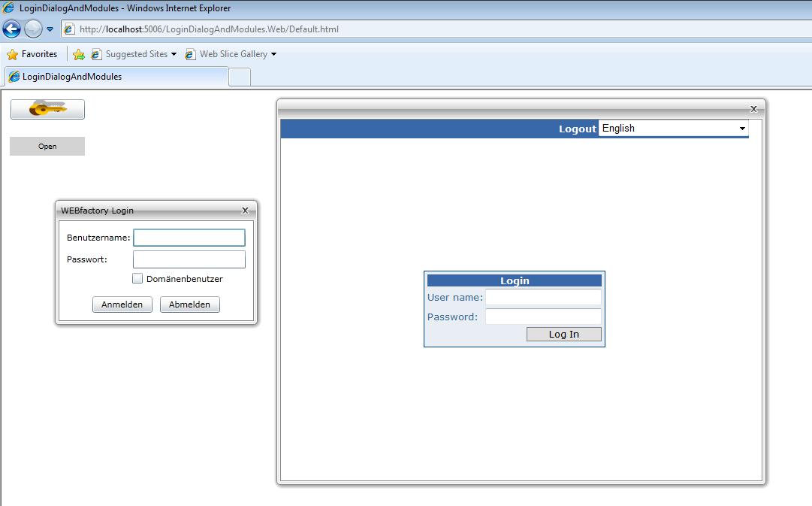Expand the Suggested Sites dropdown
This screenshot has width=812, height=506.
[174, 54]
